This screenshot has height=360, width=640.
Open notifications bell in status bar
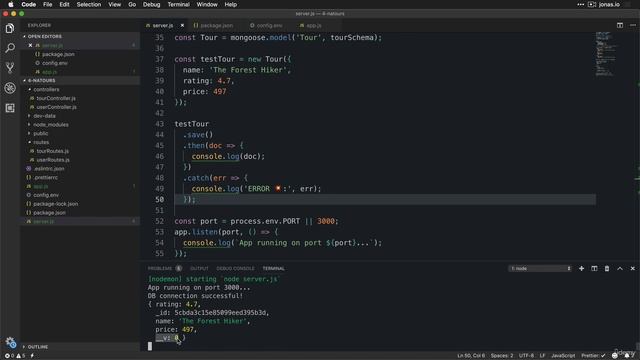pos(627,356)
